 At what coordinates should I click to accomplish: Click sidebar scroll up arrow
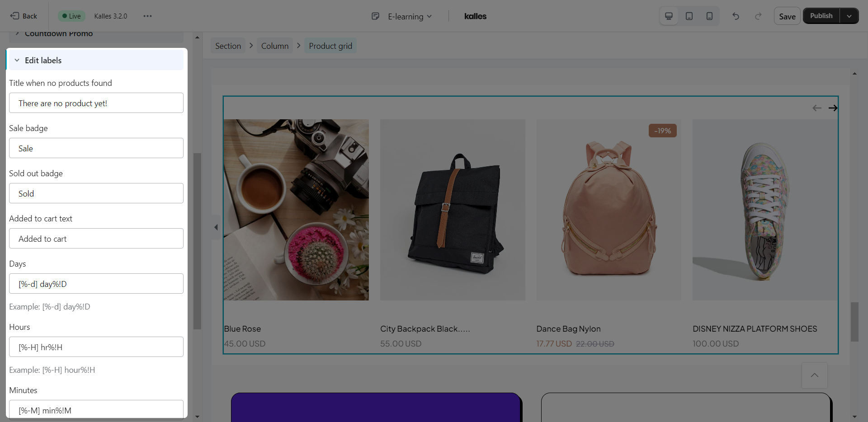[197, 37]
